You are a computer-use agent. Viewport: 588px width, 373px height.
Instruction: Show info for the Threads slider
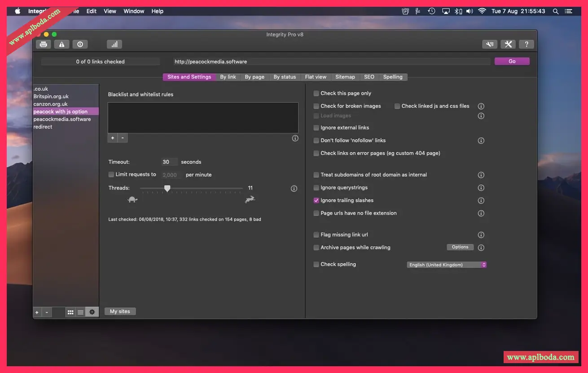point(294,189)
